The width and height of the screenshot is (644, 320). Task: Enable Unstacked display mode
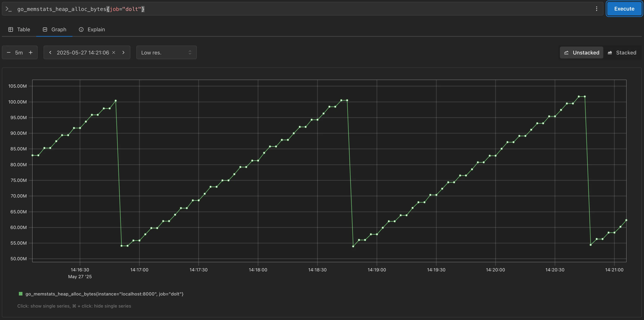[581, 52]
